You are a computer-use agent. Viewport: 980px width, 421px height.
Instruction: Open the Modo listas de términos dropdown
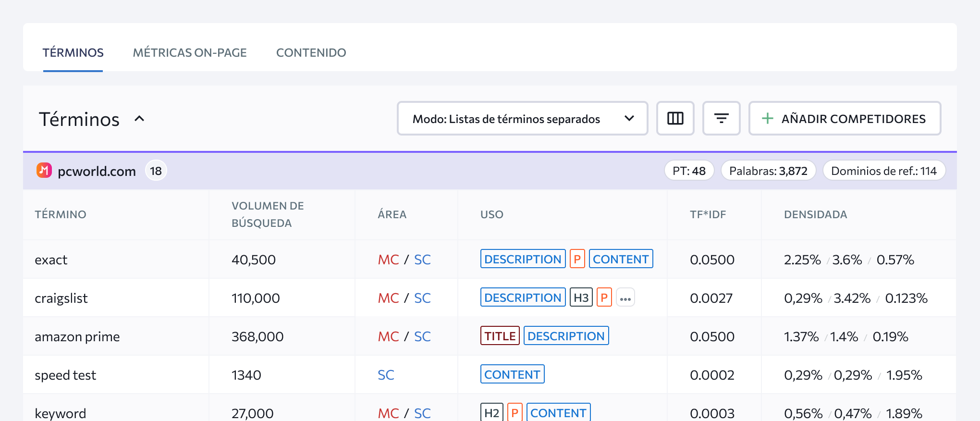tap(522, 118)
